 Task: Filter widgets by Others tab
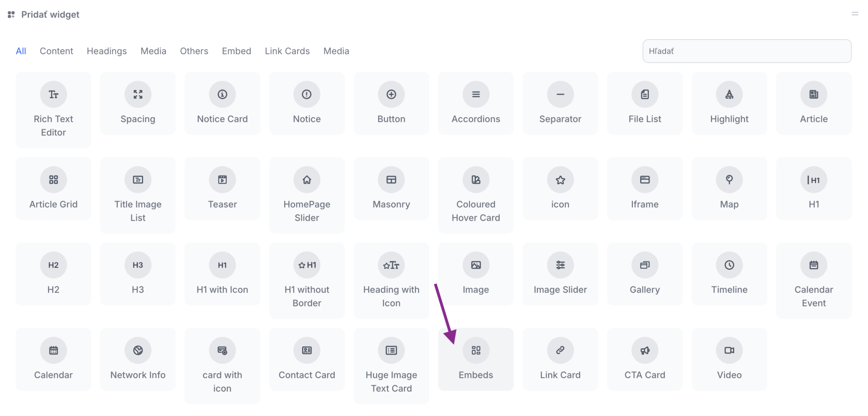(194, 51)
